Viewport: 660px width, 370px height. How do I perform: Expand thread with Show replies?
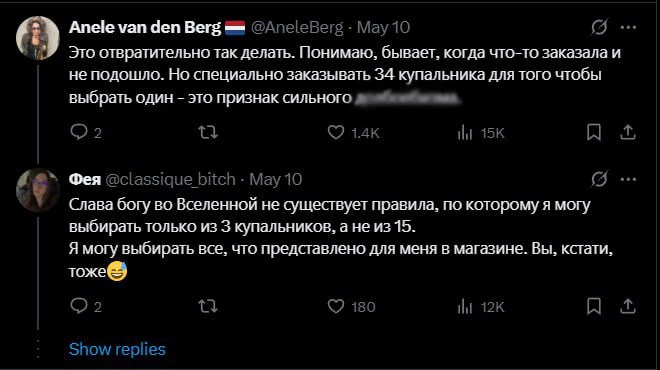pos(117,349)
